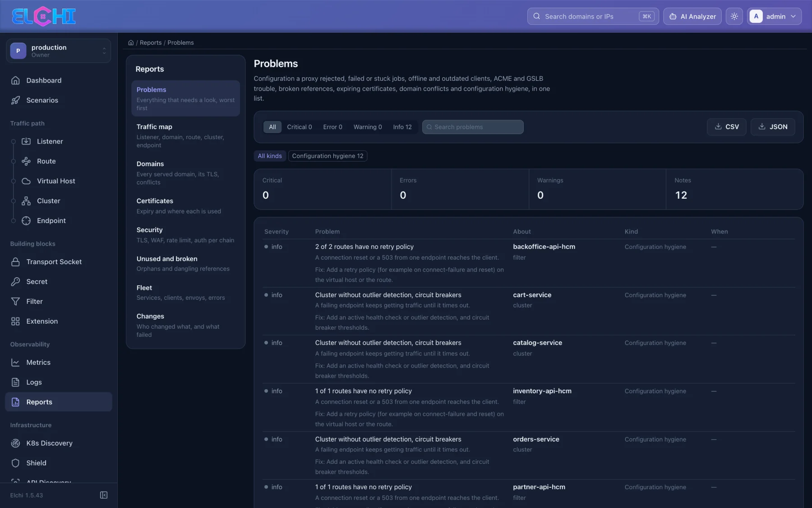Click the home icon in breadcrumb
Viewport: 812px width, 508px height.
[131, 42]
